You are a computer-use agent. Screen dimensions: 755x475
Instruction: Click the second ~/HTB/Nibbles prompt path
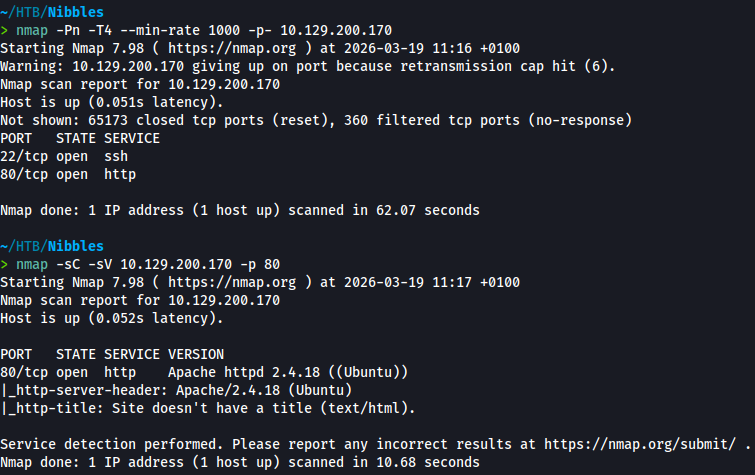tap(51, 247)
